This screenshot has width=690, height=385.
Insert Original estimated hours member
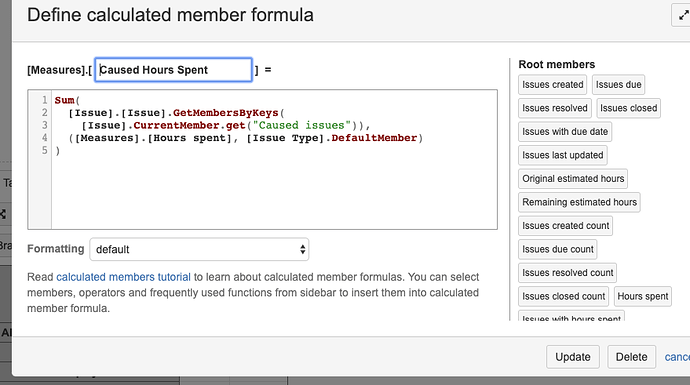573,179
